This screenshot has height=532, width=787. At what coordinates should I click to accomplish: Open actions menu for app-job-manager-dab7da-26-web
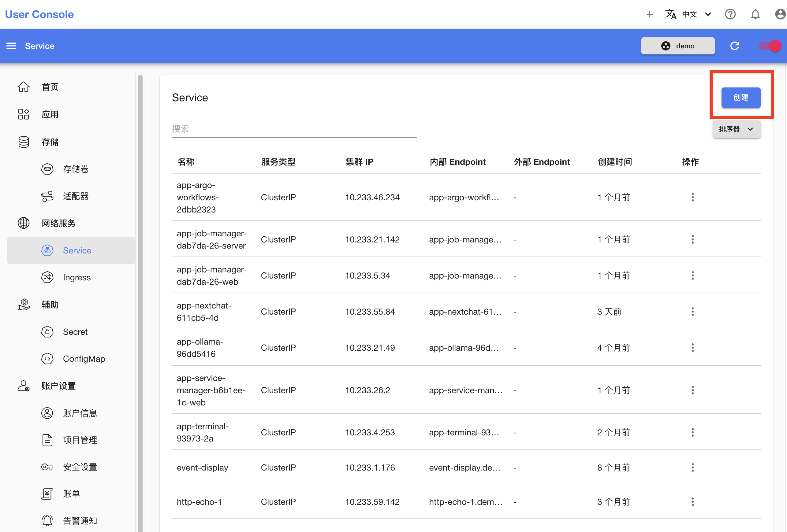692,275
